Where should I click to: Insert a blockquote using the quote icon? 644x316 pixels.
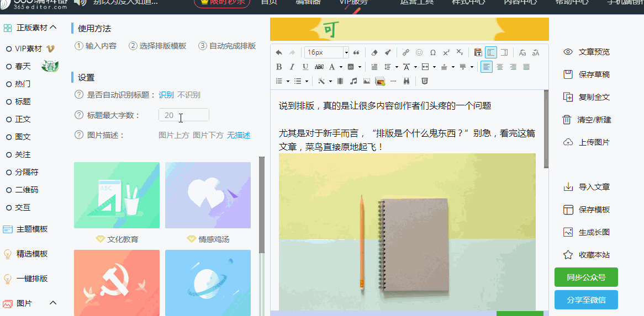click(356, 52)
